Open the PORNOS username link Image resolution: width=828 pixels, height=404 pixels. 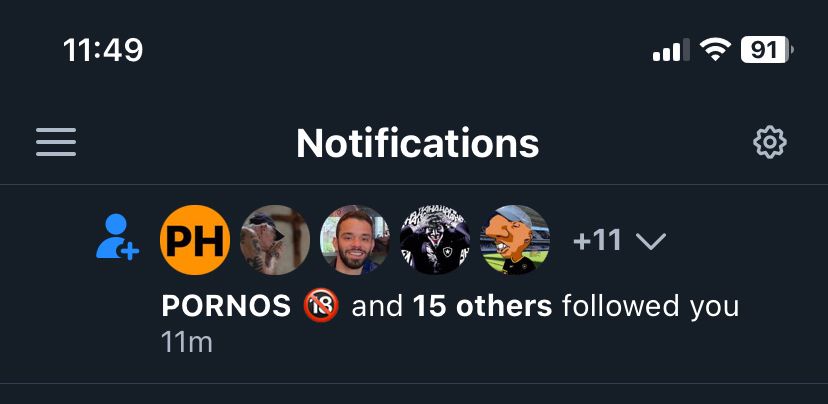pos(226,306)
